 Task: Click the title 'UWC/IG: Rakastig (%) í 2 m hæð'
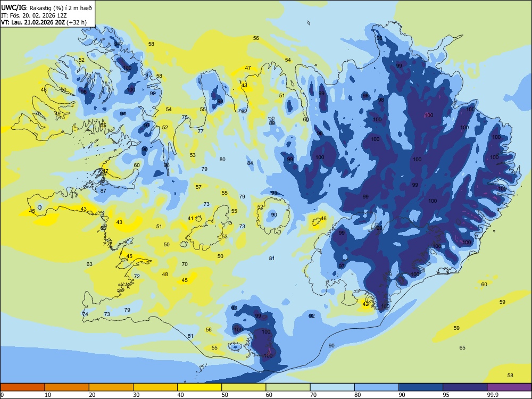pyautogui.click(x=46, y=8)
